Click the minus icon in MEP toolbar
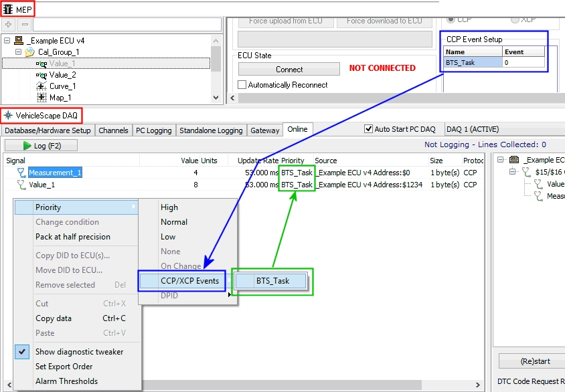Image resolution: width=565 pixels, height=392 pixels. [x=25, y=24]
